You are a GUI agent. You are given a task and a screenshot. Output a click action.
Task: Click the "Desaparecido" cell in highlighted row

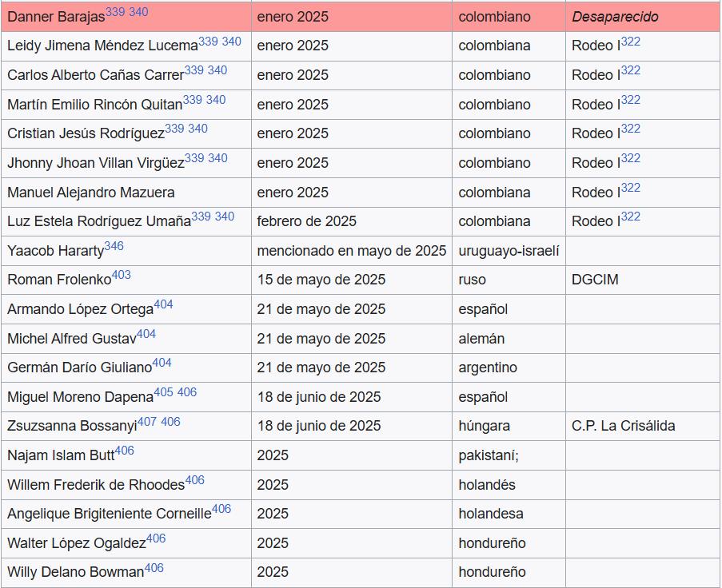click(615, 17)
